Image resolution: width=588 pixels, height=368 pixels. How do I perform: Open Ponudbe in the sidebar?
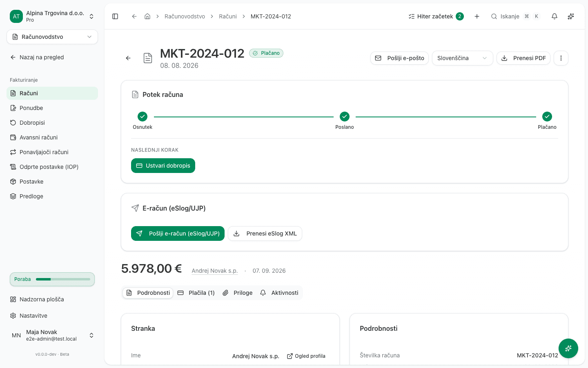pos(52,108)
